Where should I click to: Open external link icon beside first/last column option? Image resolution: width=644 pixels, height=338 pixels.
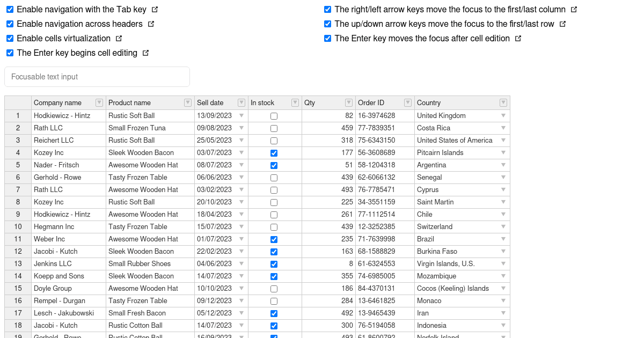pos(574,10)
